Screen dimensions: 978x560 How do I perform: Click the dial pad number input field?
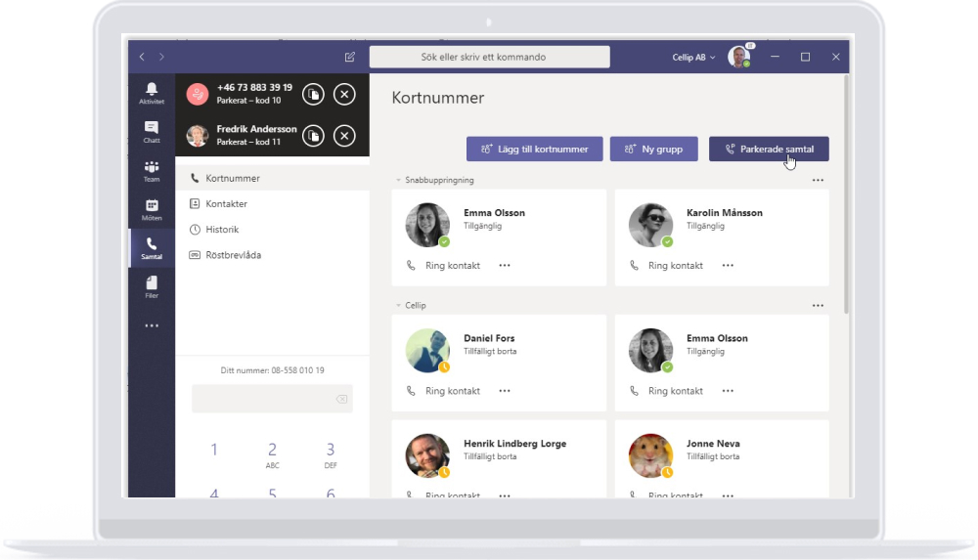[272, 399]
